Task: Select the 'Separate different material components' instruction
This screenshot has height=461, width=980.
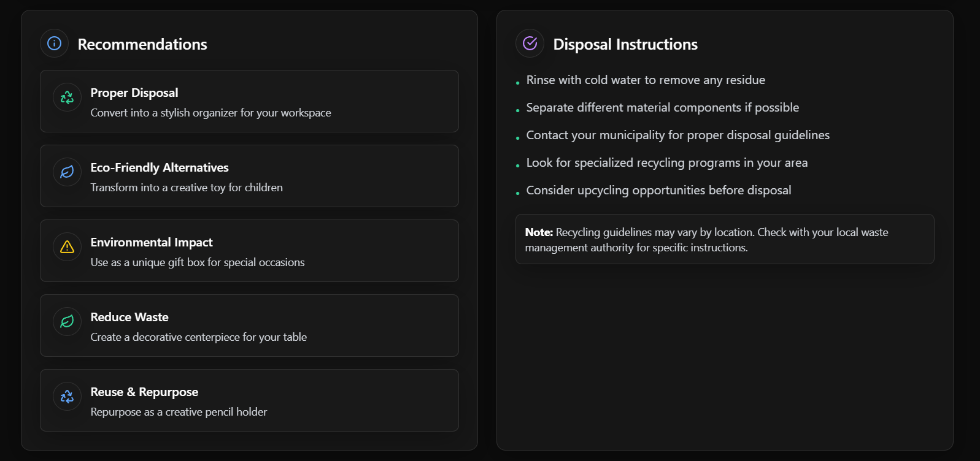Action: [x=663, y=107]
